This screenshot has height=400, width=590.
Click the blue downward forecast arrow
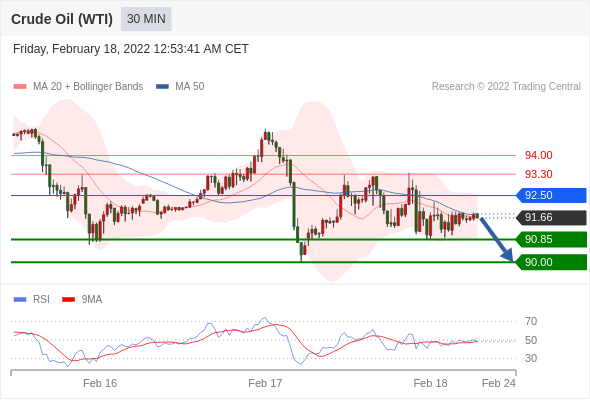497,239
